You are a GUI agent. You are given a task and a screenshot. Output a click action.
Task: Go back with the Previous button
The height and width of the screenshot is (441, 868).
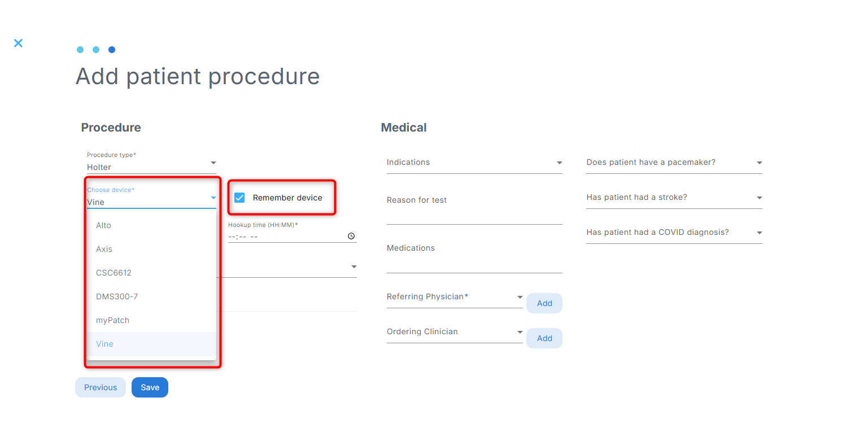[x=101, y=387]
